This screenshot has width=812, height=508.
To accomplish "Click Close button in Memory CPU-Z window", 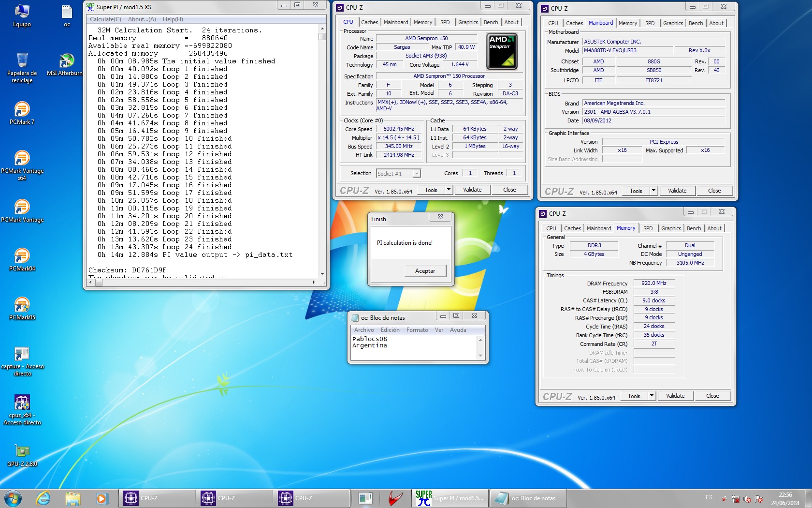I will 712,396.
